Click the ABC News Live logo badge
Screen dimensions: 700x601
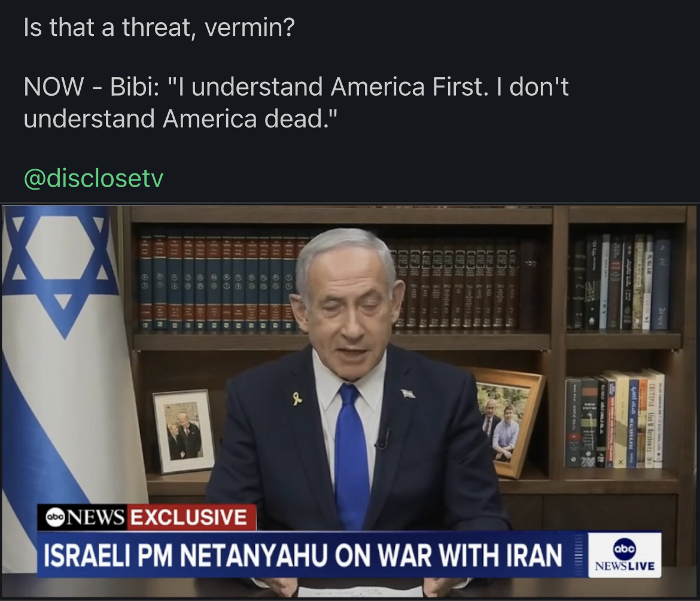point(624,555)
